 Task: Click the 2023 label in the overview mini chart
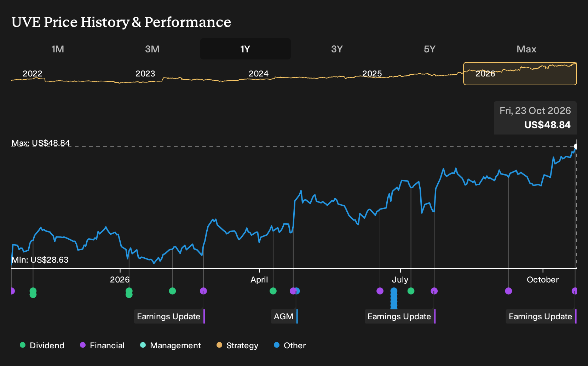(145, 74)
